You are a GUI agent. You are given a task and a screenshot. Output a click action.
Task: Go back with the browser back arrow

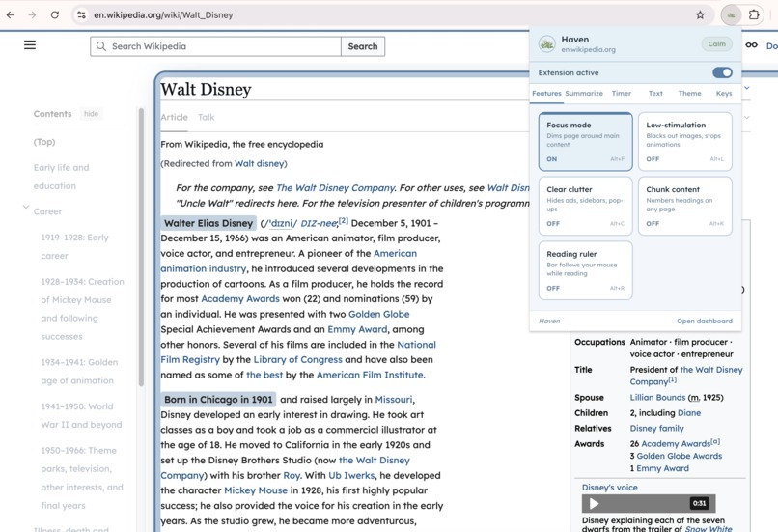(10, 14)
